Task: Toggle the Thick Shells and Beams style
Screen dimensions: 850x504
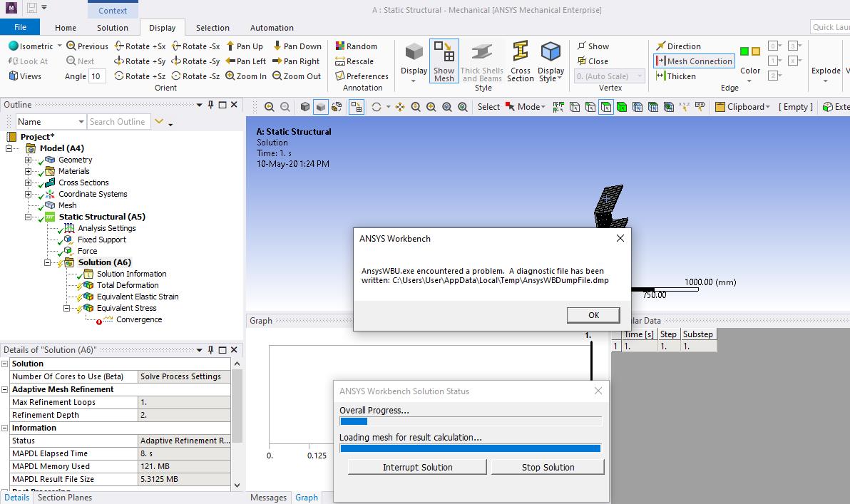Action: pyautogui.click(x=482, y=61)
